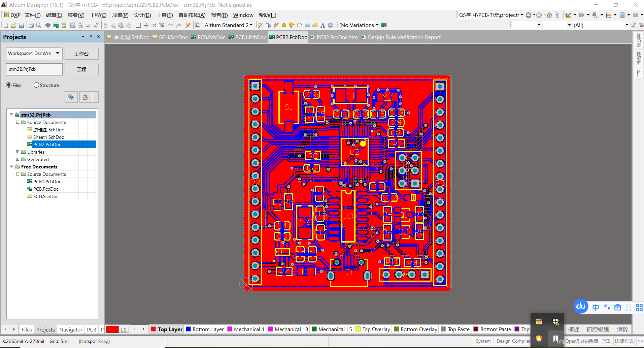
Task: Undo the last action
Action: tap(171, 25)
